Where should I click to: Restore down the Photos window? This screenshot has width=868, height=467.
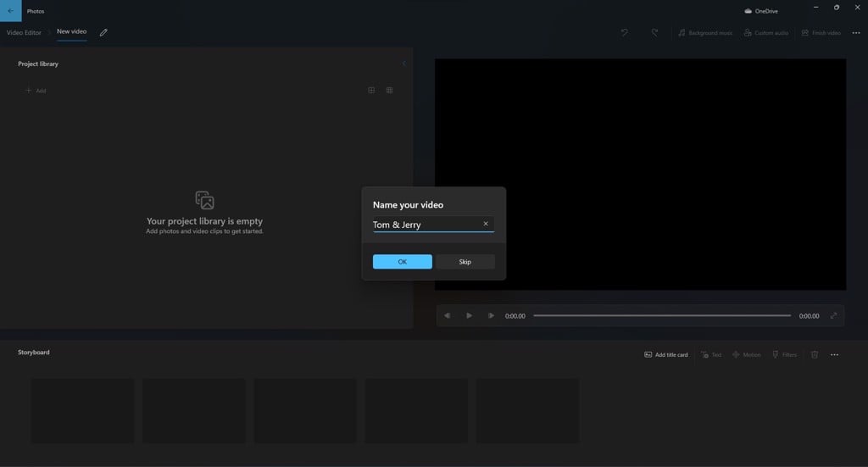837,7
